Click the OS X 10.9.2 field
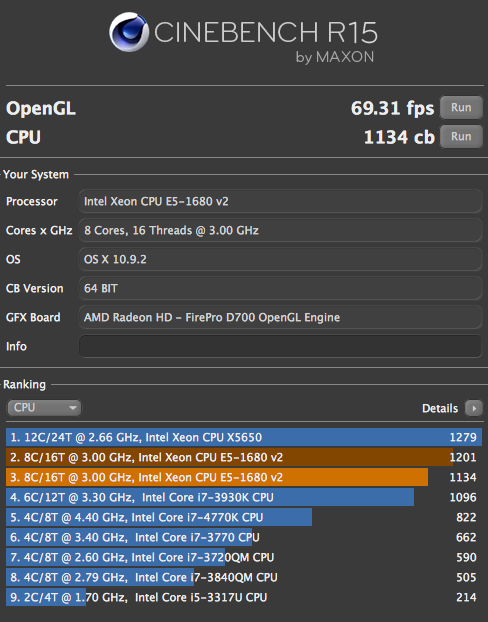The image size is (488, 622). coord(280,259)
